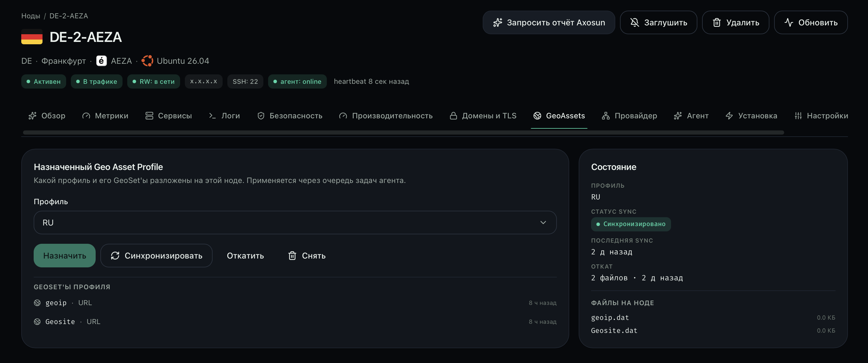Click the server icon of Сервисы tab
This screenshot has width=868, height=363.
click(x=149, y=116)
